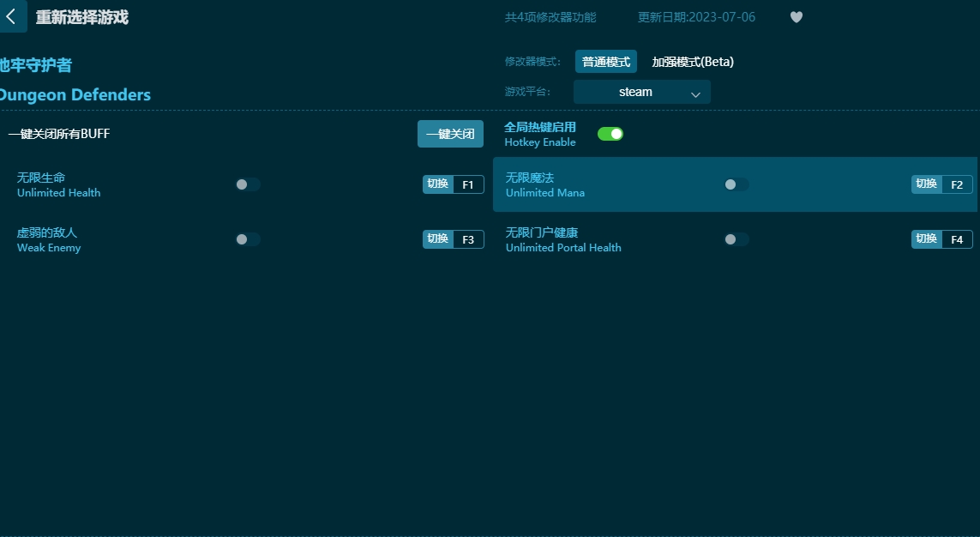Image resolution: width=980 pixels, height=537 pixels.
Task: Click the Weak Enemy label
Action: pyautogui.click(x=49, y=248)
